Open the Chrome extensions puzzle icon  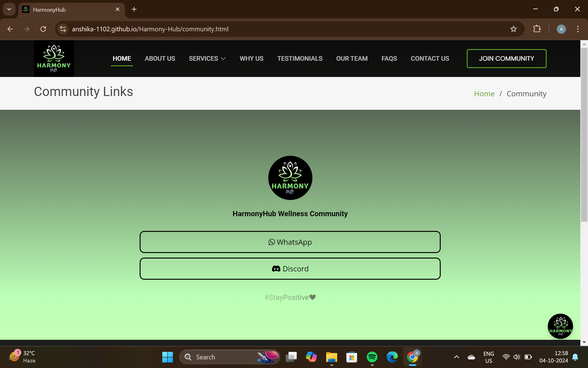tap(537, 29)
